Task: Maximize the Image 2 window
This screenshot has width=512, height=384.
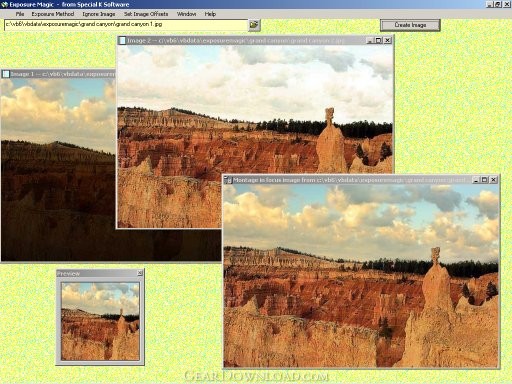Action: pyautogui.click(x=378, y=40)
